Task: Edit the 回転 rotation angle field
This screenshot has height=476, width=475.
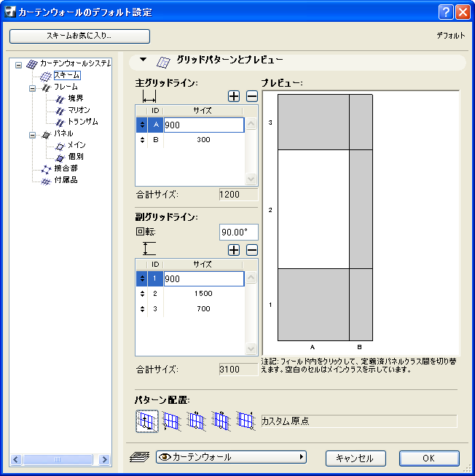Action: click(239, 233)
